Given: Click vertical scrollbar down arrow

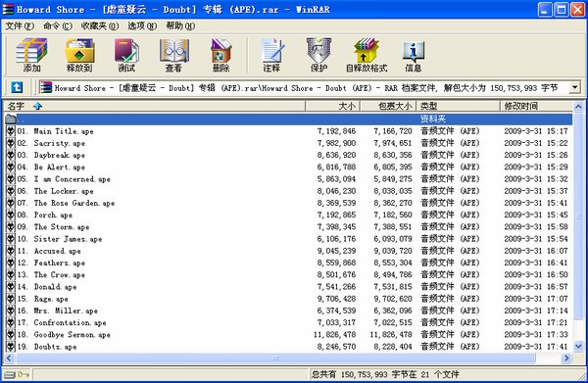Looking at the screenshot, I should pyautogui.click(x=578, y=347).
